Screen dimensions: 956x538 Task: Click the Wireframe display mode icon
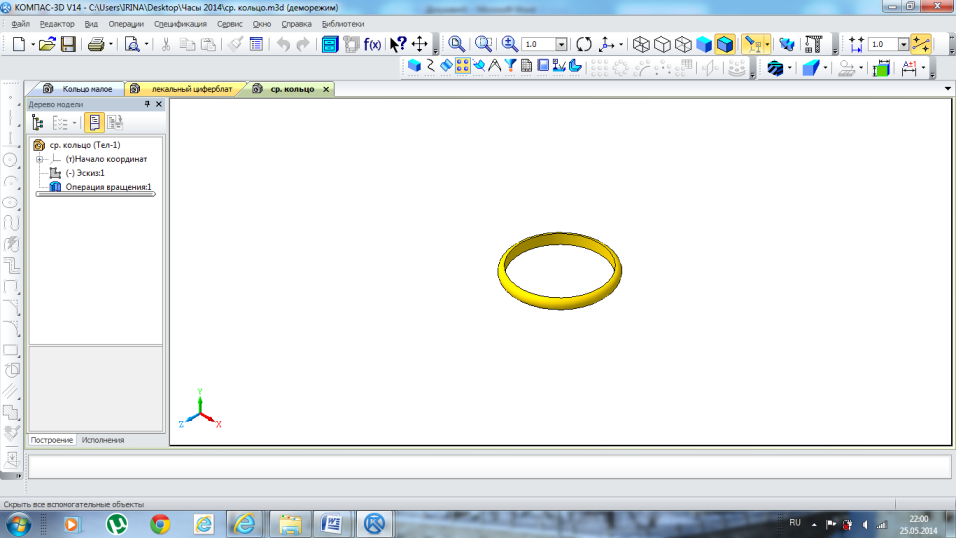pyautogui.click(x=642, y=44)
